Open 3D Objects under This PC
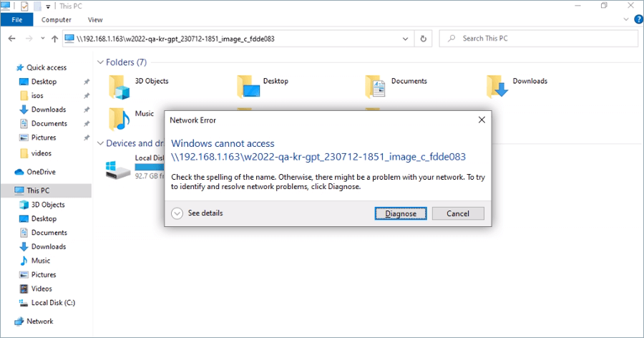The image size is (644, 338). pyautogui.click(x=48, y=204)
